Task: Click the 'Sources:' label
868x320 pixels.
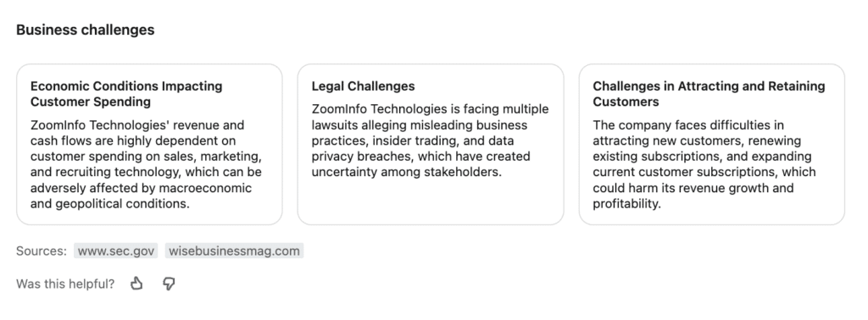Action: coord(42,251)
